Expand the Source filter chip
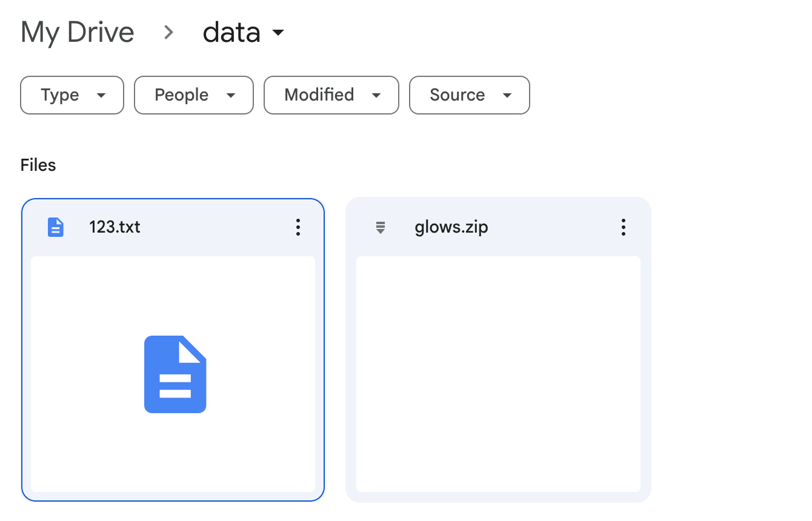Image resolution: width=812 pixels, height=521 pixels. click(470, 95)
